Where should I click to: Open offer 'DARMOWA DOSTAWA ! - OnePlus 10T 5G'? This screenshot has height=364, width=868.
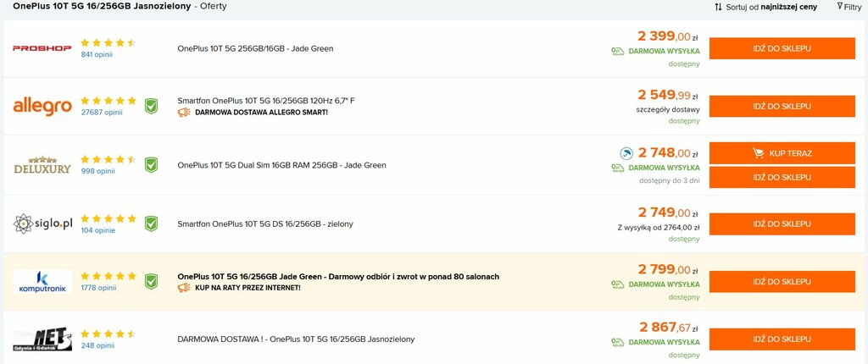pos(296,339)
